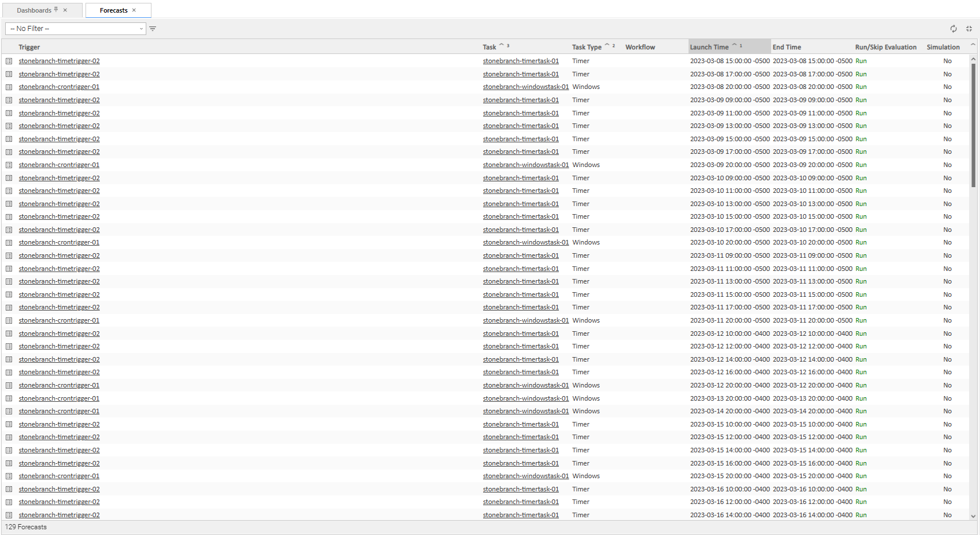Open details icon for first crontrigger-01 row

9,87
